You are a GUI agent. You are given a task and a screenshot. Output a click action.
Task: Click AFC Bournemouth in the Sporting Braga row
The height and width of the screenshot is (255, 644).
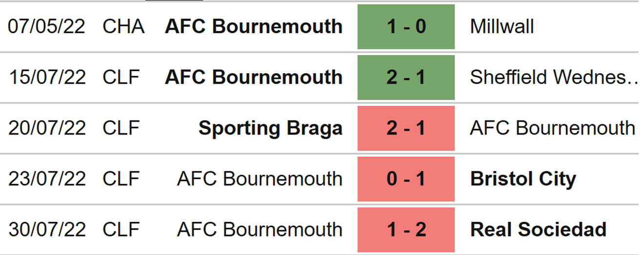(552, 128)
